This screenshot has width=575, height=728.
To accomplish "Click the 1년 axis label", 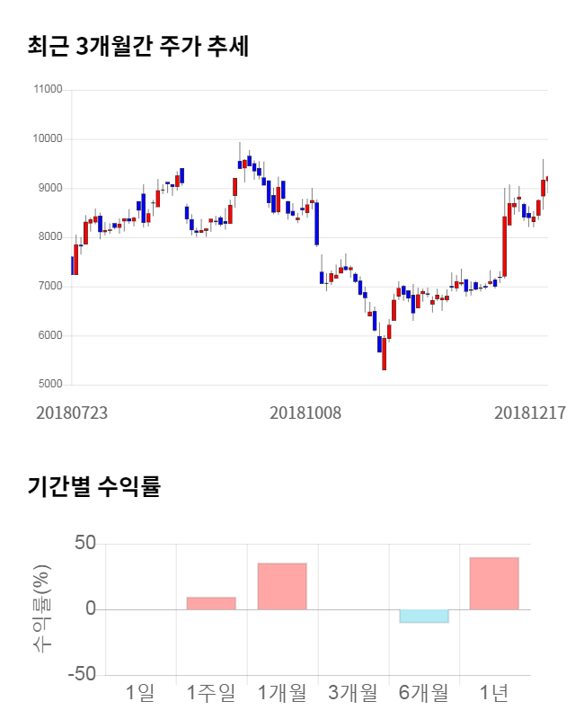I will point(494,693).
